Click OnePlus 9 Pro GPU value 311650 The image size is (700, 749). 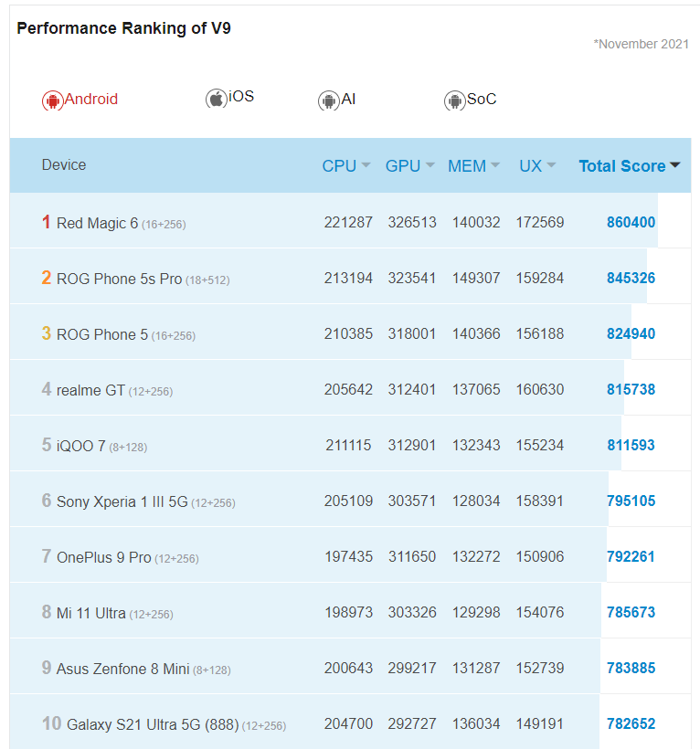pyautogui.click(x=412, y=556)
